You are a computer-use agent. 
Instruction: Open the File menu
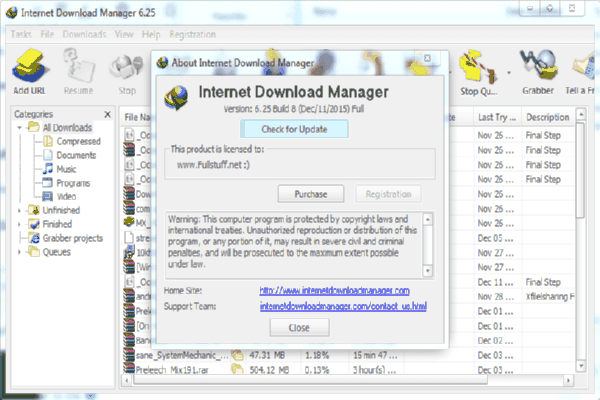tap(47, 34)
